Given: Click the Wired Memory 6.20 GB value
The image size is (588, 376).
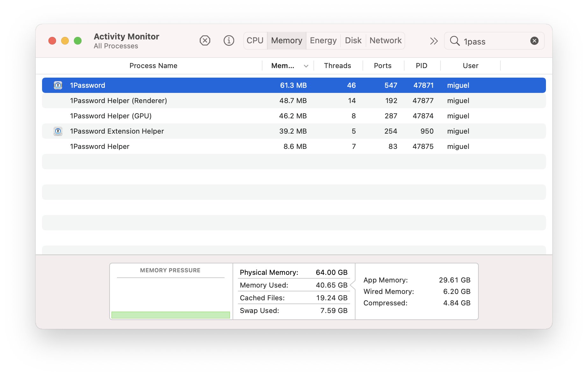Looking at the screenshot, I should pyautogui.click(x=457, y=291).
